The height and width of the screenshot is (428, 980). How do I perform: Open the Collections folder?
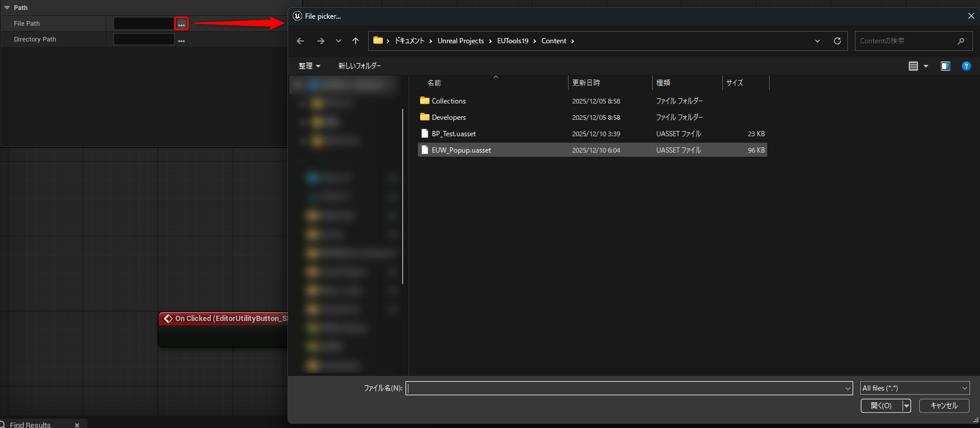(448, 101)
